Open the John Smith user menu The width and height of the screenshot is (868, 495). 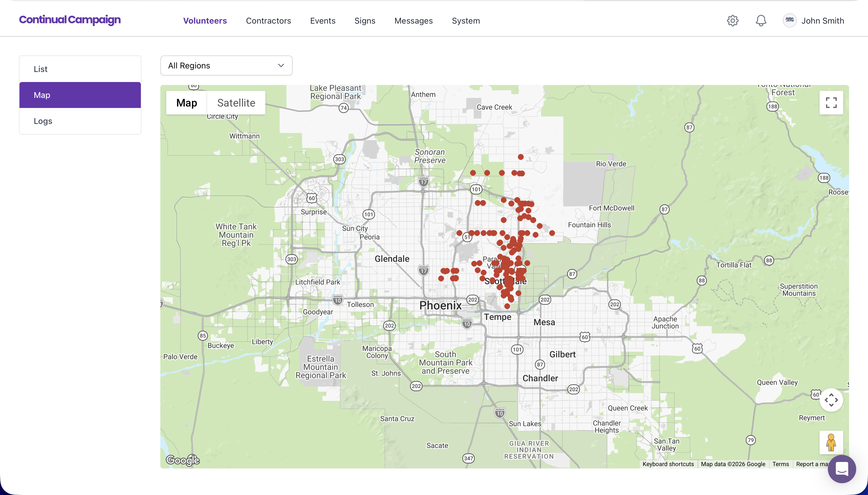[x=823, y=21]
